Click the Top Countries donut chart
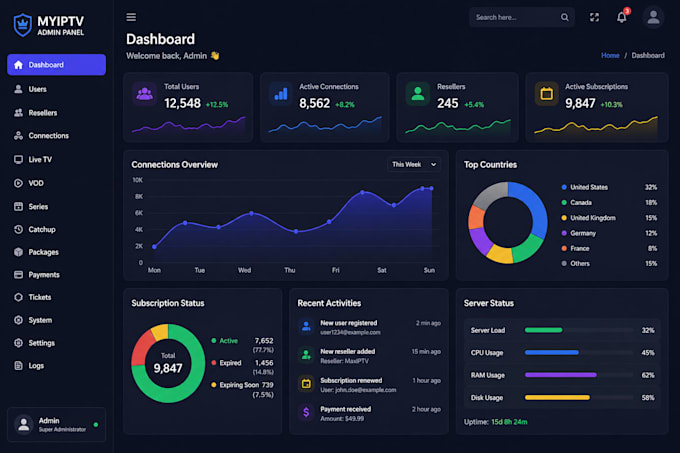This screenshot has width=680, height=453. 508,222
